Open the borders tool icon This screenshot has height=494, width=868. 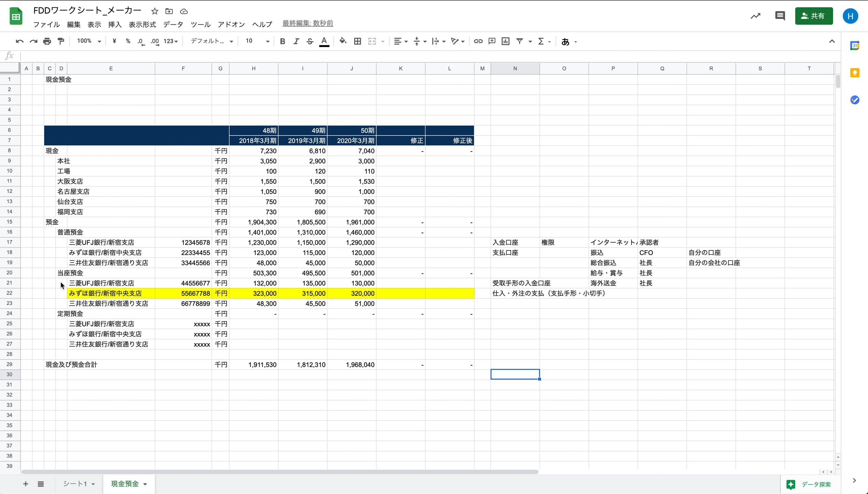(x=357, y=42)
